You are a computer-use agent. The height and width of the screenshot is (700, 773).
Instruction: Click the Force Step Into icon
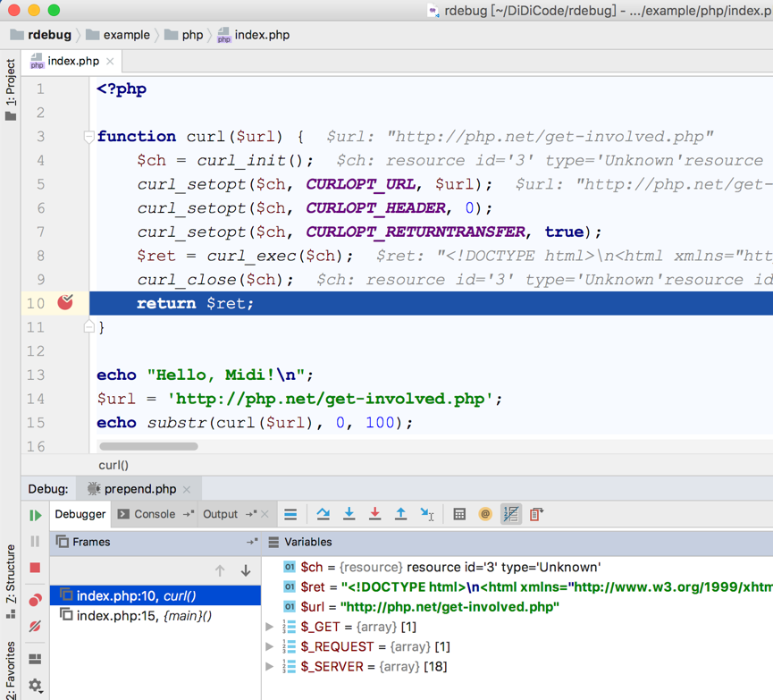point(374,514)
